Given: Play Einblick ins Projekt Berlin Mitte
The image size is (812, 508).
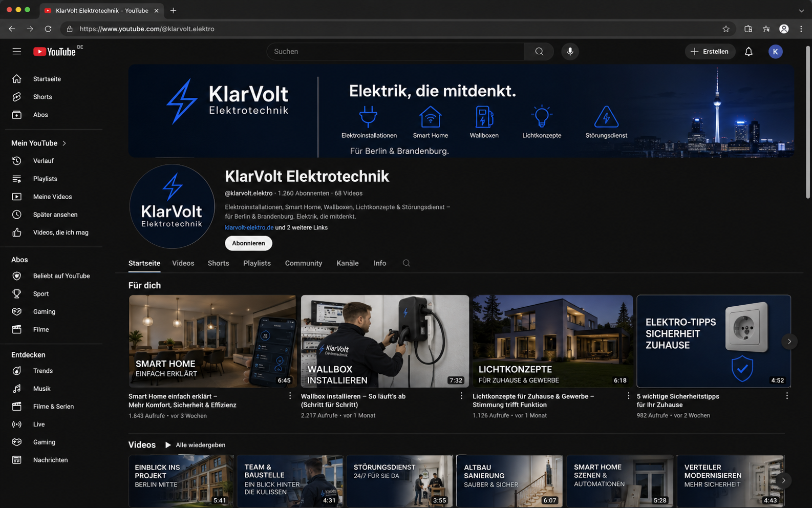Looking at the screenshot, I should pyautogui.click(x=181, y=480).
